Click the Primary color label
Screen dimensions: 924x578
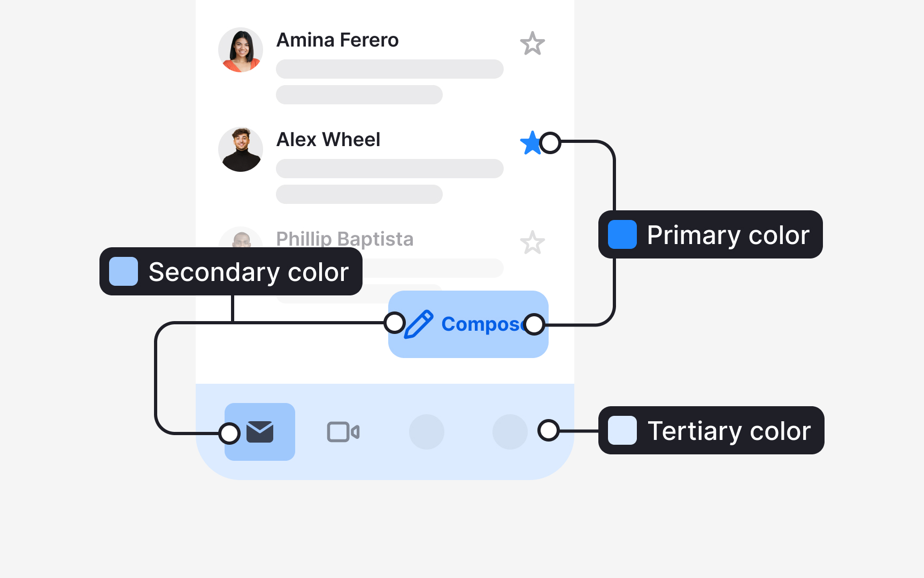728,235
